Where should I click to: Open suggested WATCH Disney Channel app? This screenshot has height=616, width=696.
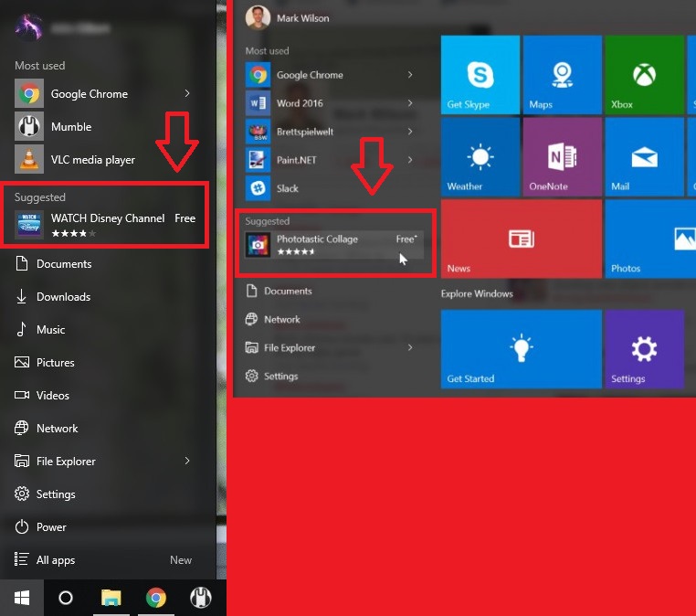105,224
